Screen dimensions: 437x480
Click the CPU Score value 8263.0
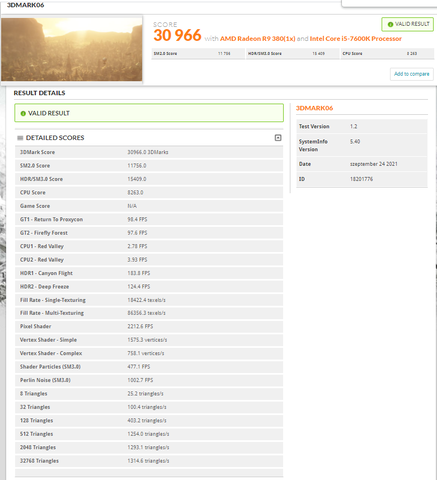(x=135, y=193)
